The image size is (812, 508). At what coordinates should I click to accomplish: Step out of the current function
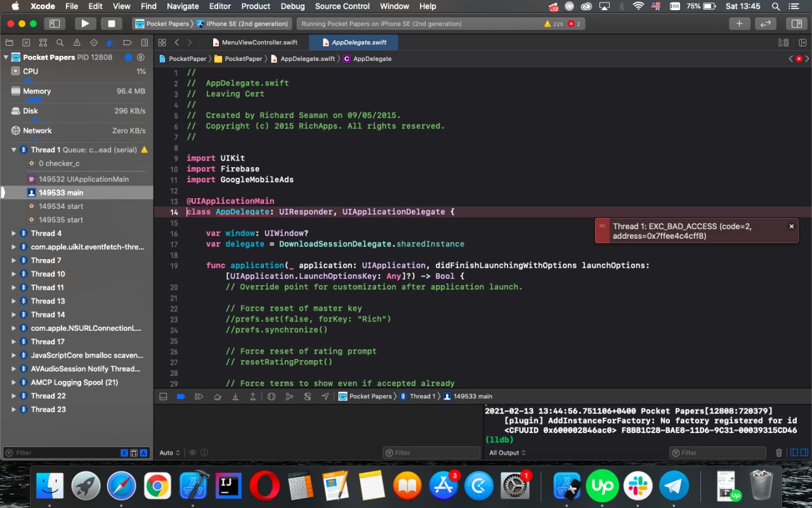tap(253, 396)
